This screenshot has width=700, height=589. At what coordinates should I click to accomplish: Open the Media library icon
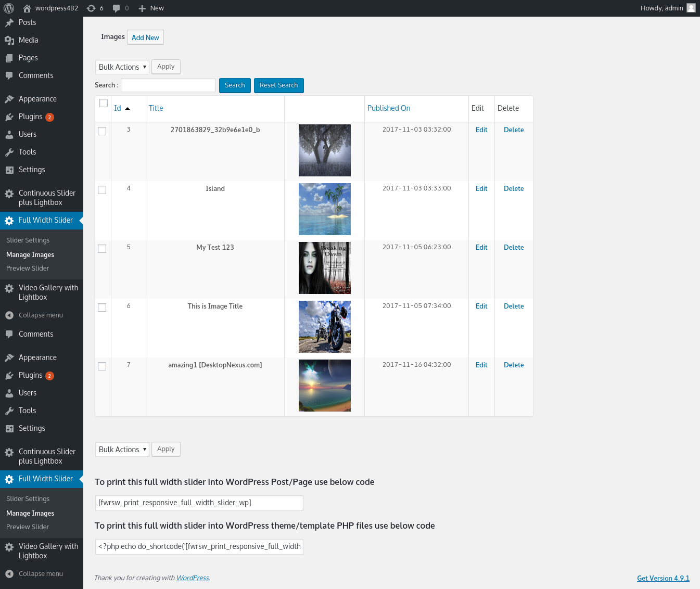pos(8,40)
